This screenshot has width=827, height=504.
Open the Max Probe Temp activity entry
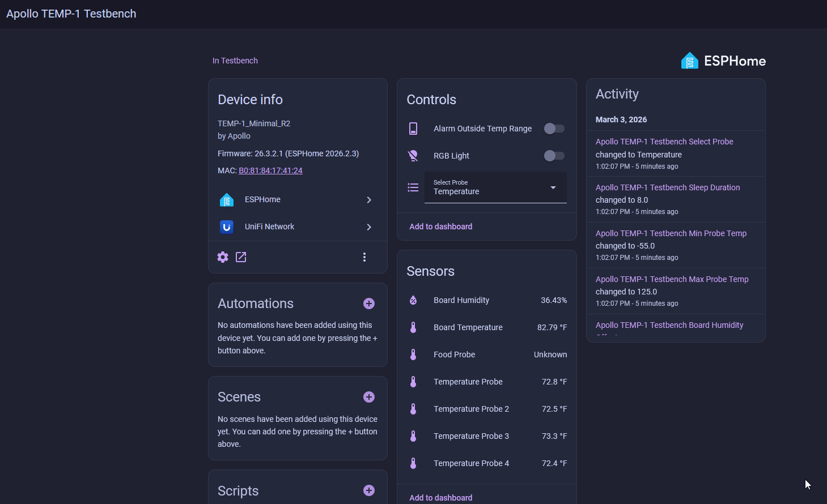point(672,279)
